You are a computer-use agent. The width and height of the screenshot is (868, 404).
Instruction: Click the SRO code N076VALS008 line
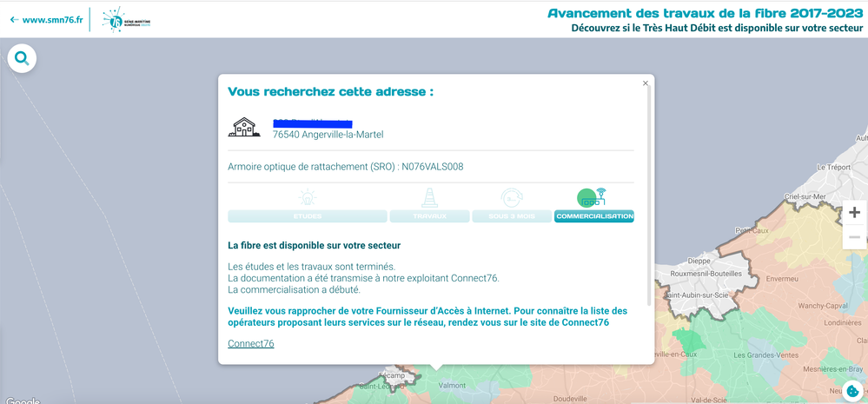[346, 167]
